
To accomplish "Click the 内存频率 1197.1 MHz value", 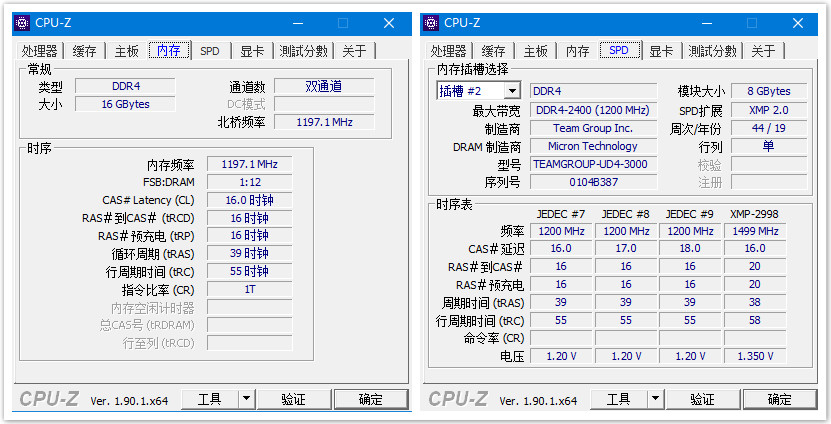I will [249, 164].
